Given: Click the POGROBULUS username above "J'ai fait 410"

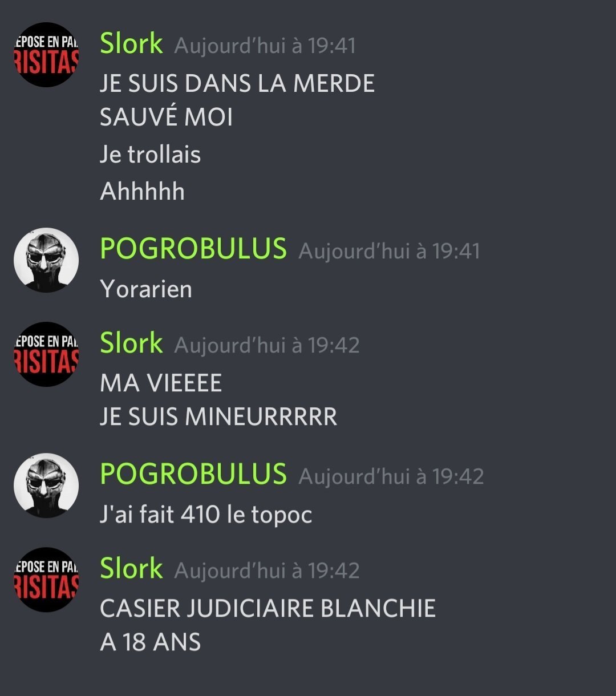Looking at the screenshot, I should click(x=193, y=475).
